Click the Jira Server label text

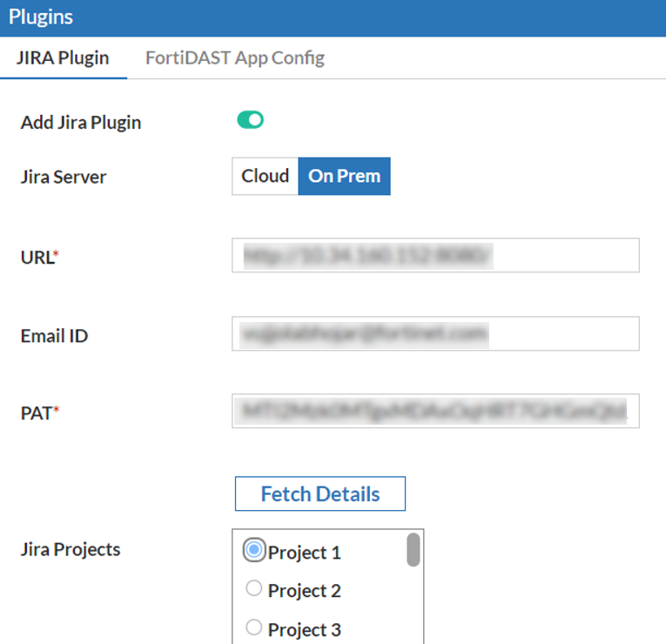click(63, 178)
